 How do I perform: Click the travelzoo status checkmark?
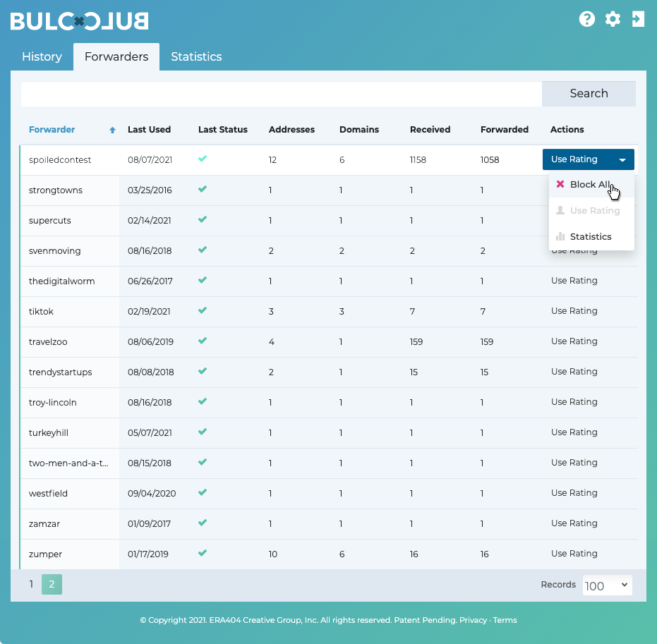click(203, 341)
